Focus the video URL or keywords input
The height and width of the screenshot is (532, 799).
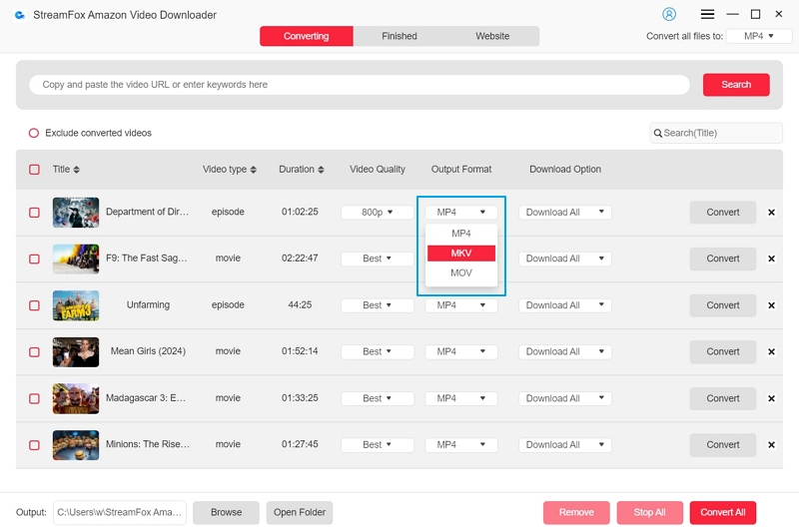pos(360,85)
